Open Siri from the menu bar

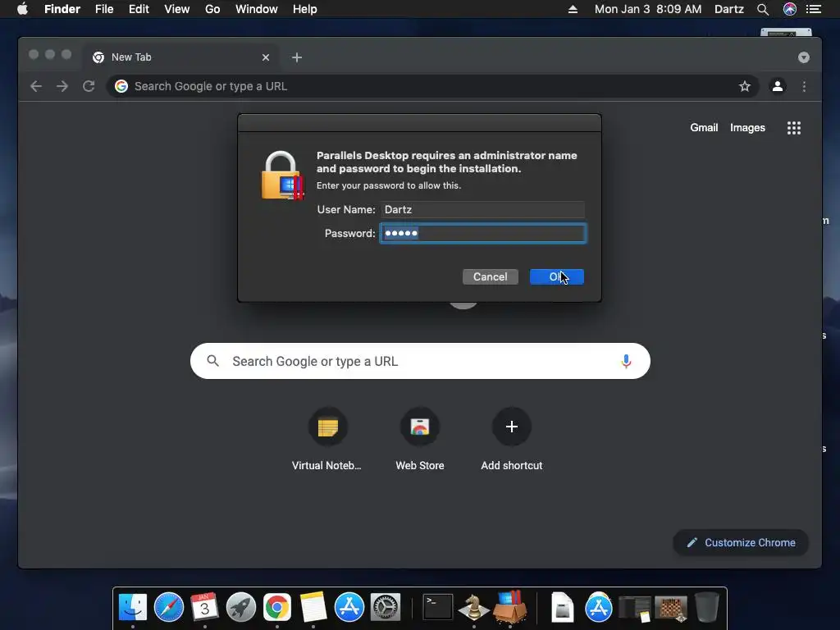pos(790,9)
